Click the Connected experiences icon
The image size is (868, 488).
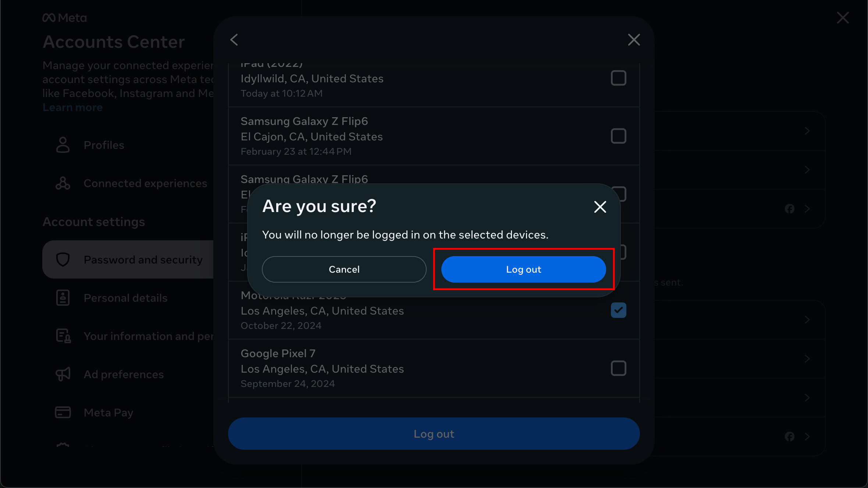coord(63,183)
